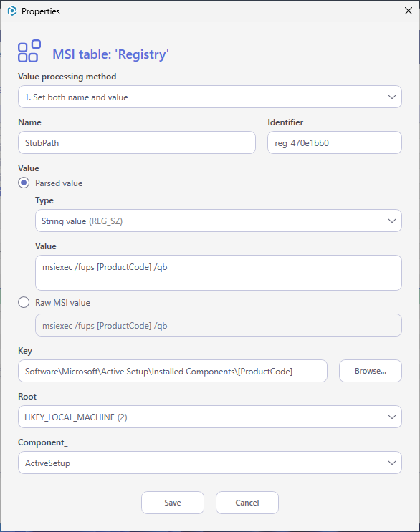
Task: Click String value (REG_SZ) type text
Action: [82, 221]
